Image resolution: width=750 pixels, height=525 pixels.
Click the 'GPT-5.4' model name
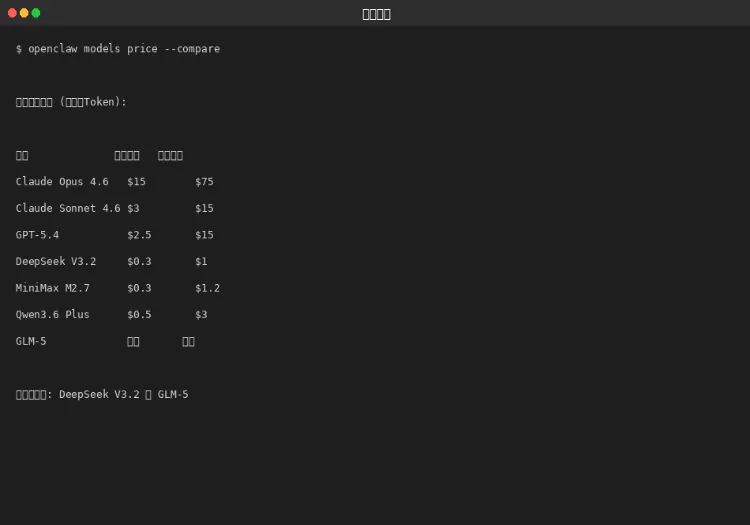[x=37, y=235]
